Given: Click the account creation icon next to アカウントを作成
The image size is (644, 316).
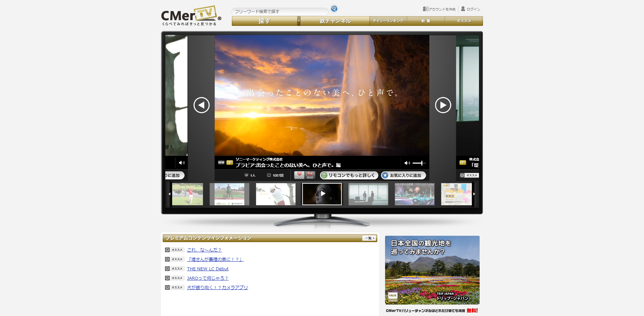Looking at the screenshot, I should coord(426,9).
